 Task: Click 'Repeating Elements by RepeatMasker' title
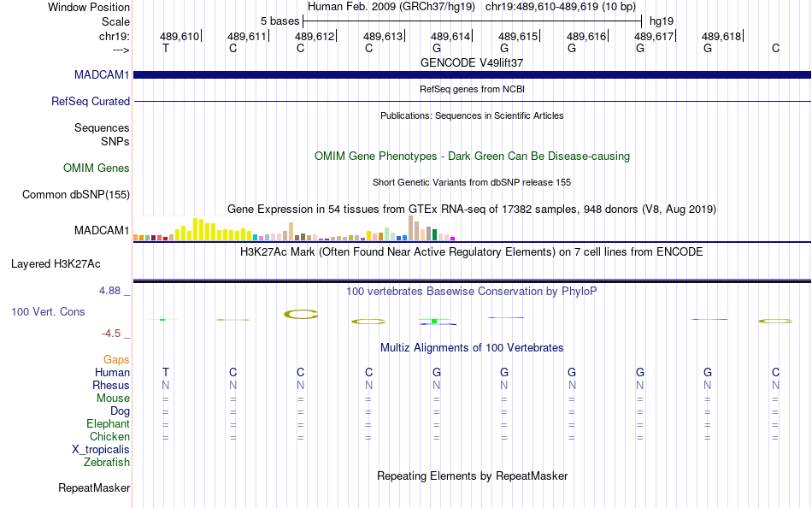point(472,476)
